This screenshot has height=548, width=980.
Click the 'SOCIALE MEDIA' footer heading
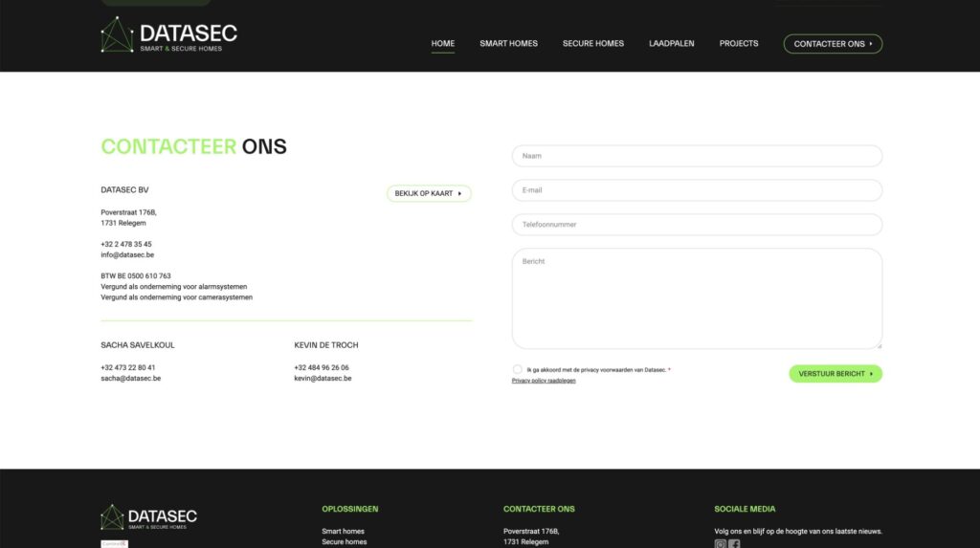pos(745,509)
